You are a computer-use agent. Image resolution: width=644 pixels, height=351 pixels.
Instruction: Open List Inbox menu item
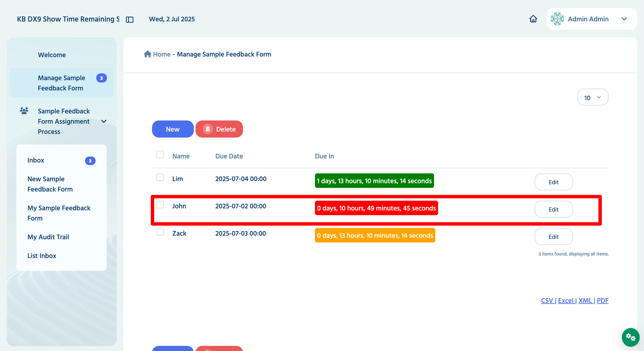[42, 256]
